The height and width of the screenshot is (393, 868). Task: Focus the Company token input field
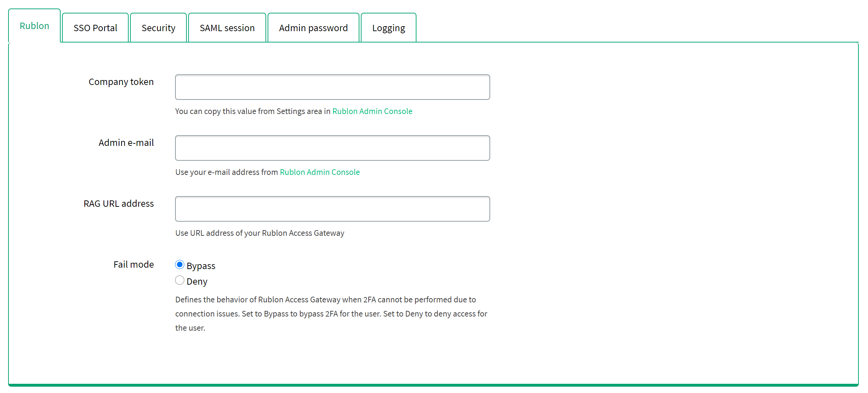(332, 87)
